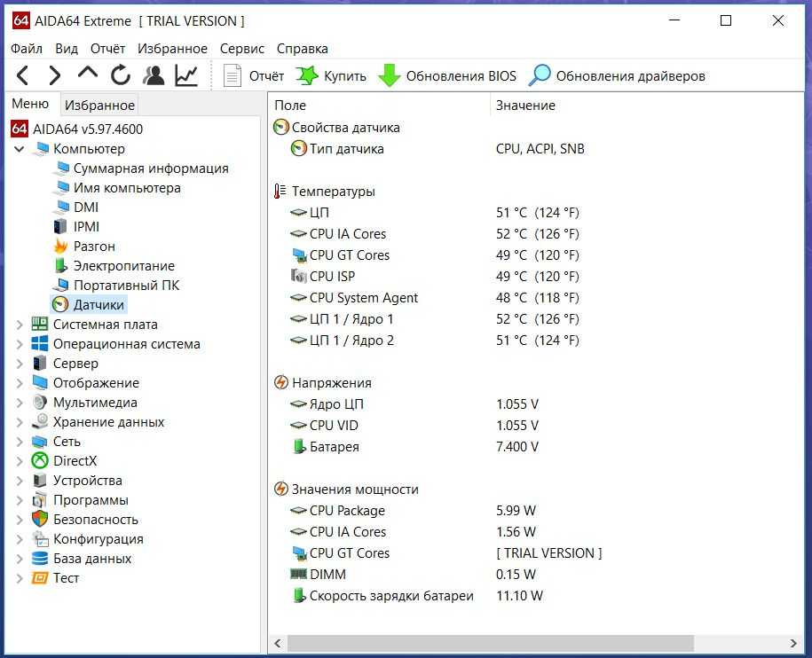
Task: Switch to the Избранное tab
Action: [99, 106]
